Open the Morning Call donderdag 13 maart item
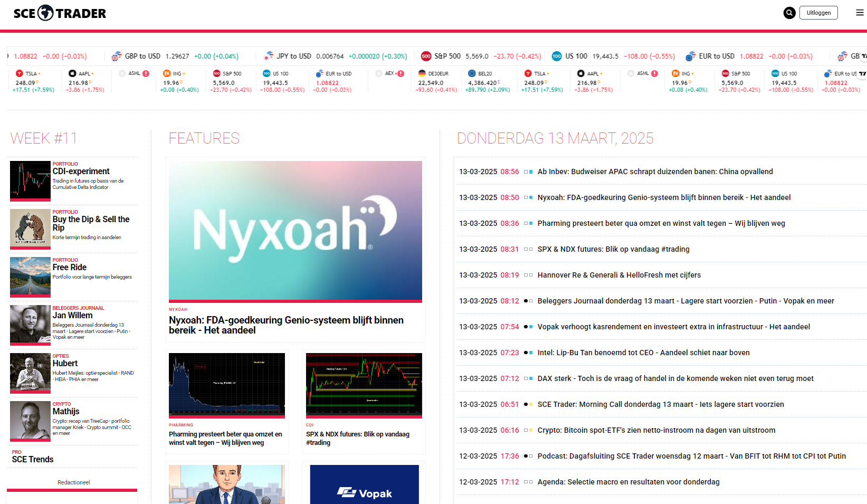Image resolution: width=867 pixels, height=504 pixels. point(661,404)
